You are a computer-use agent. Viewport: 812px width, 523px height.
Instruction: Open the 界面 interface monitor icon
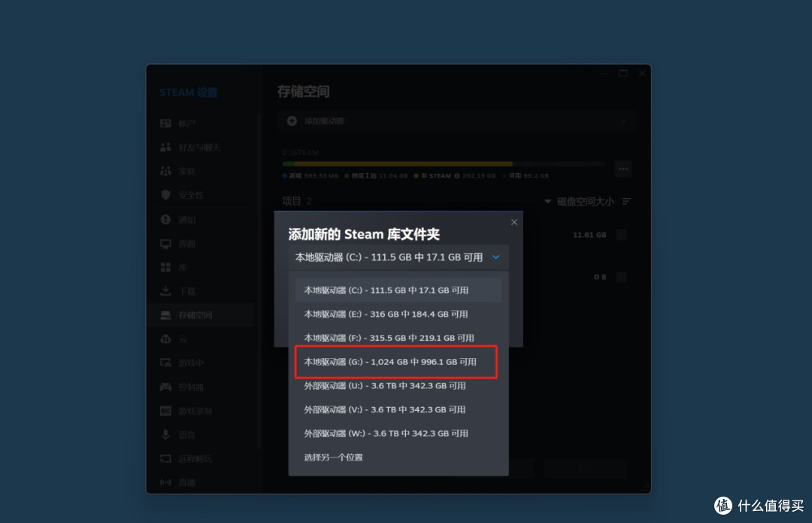pos(165,244)
